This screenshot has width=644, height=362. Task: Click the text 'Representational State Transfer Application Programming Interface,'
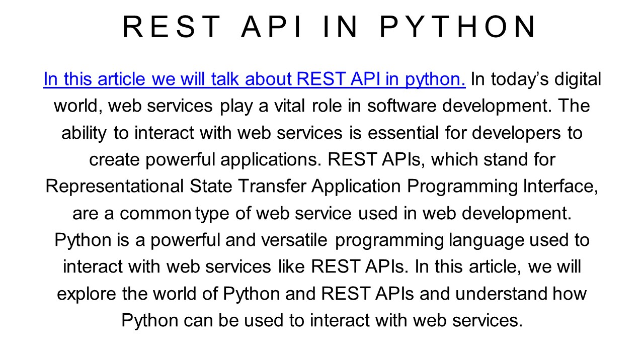(322, 187)
